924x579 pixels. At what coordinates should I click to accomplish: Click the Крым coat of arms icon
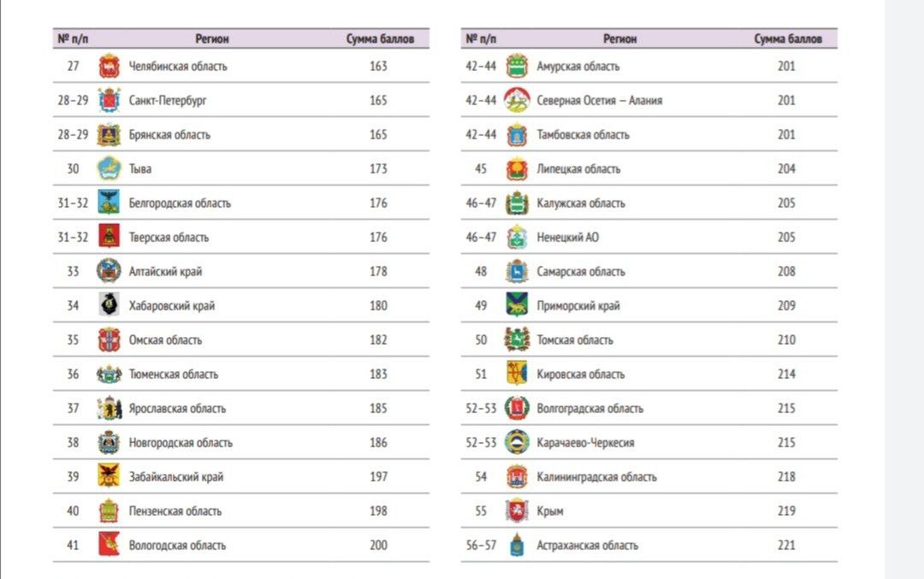click(517, 511)
